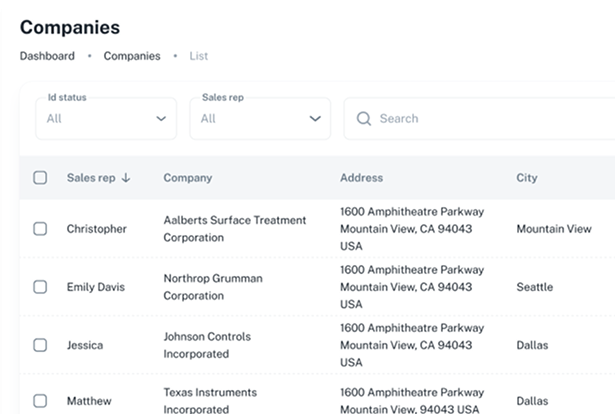Screen dimensions: 615x415
Task: Tick the checkbox next to Jessica
Action: (40, 345)
